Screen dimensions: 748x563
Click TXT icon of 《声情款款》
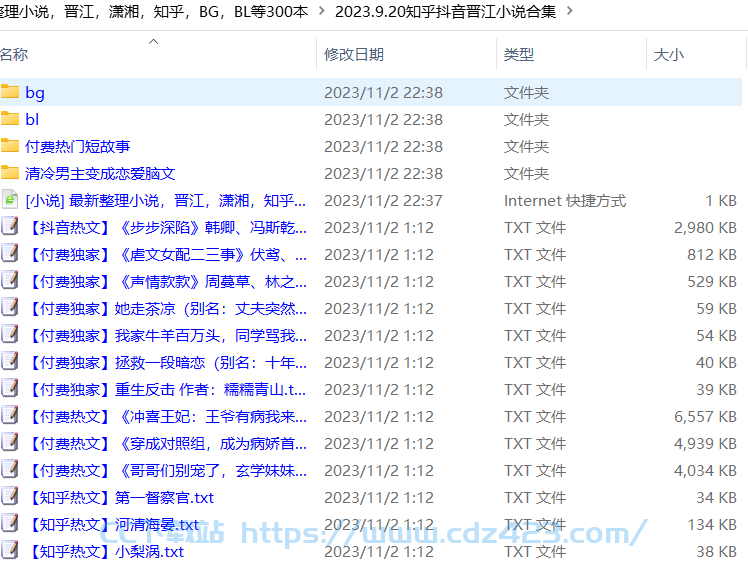[10, 281]
